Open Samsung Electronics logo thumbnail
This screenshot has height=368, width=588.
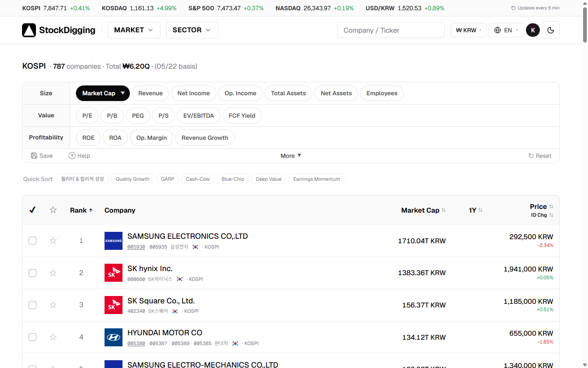pos(114,241)
